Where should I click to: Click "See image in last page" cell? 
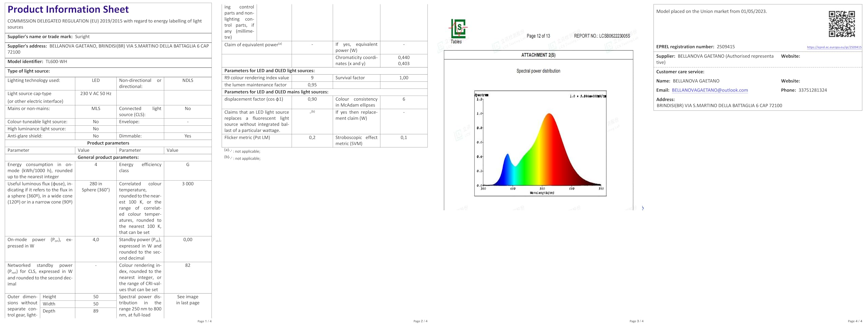(x=188, y=300)
